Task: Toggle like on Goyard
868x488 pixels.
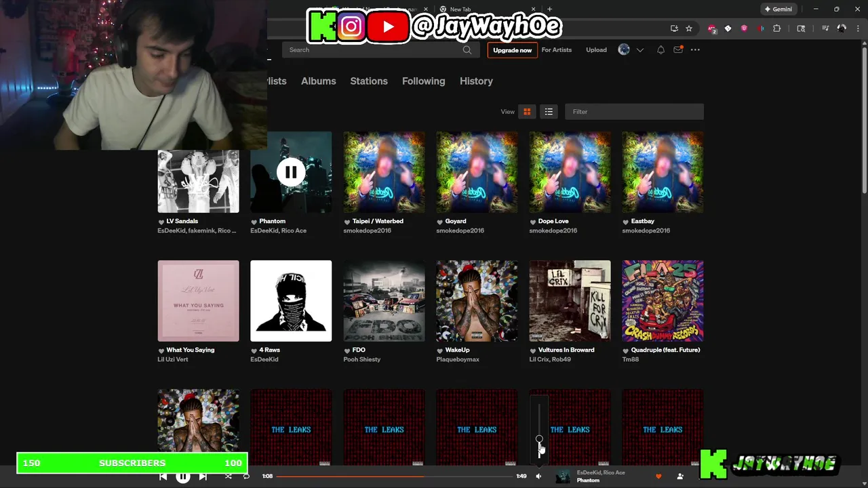Action: (x=440, y=222)
